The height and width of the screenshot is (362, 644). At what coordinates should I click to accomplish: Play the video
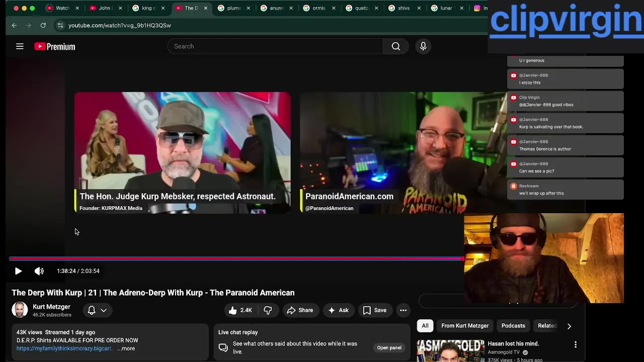(x=18, y=271)
